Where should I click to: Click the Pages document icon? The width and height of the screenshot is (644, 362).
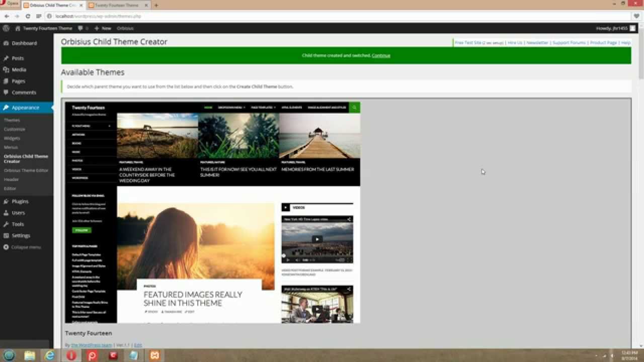tap(6, 81)
